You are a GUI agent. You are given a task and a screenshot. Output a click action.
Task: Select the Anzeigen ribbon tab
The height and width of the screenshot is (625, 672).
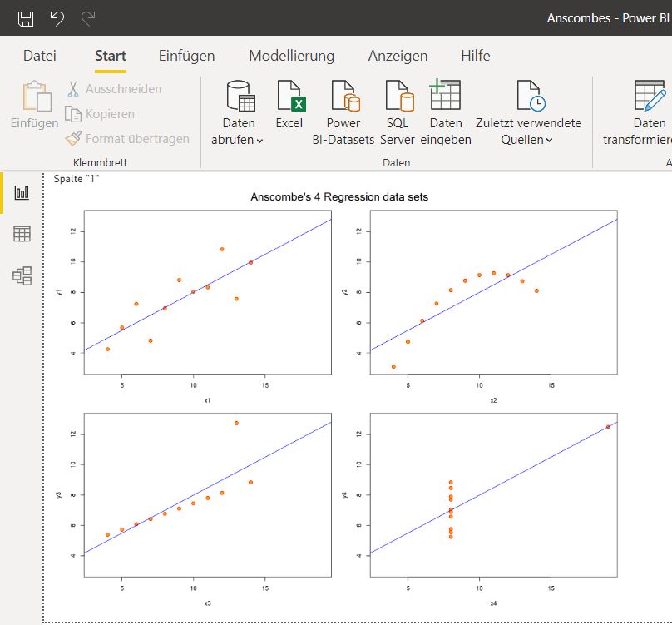tap(398, 56)
